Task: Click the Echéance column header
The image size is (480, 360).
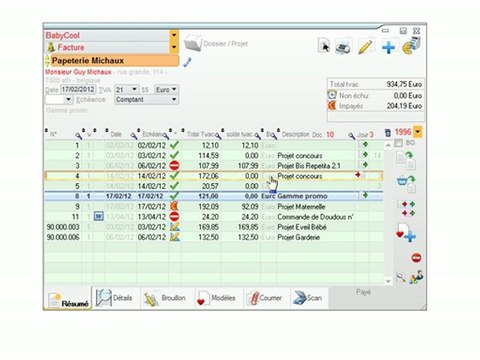Action: 152,134
